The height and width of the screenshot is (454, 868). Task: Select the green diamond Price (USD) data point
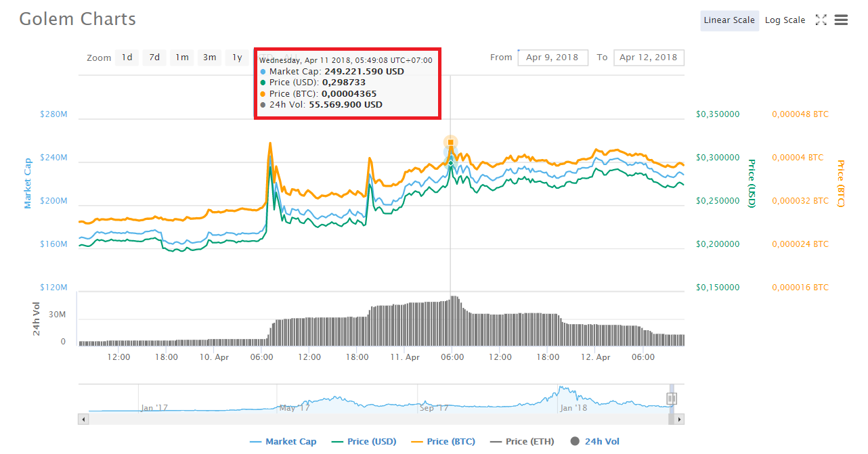[450, 163]
